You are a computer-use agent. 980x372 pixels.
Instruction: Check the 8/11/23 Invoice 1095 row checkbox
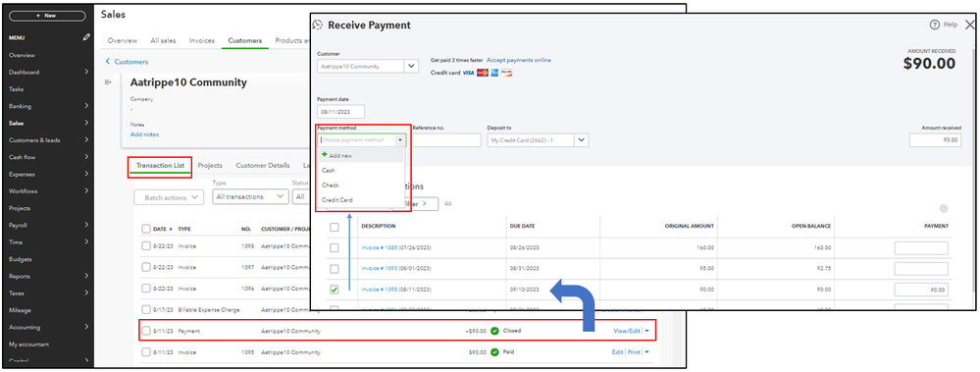(145, 352)
